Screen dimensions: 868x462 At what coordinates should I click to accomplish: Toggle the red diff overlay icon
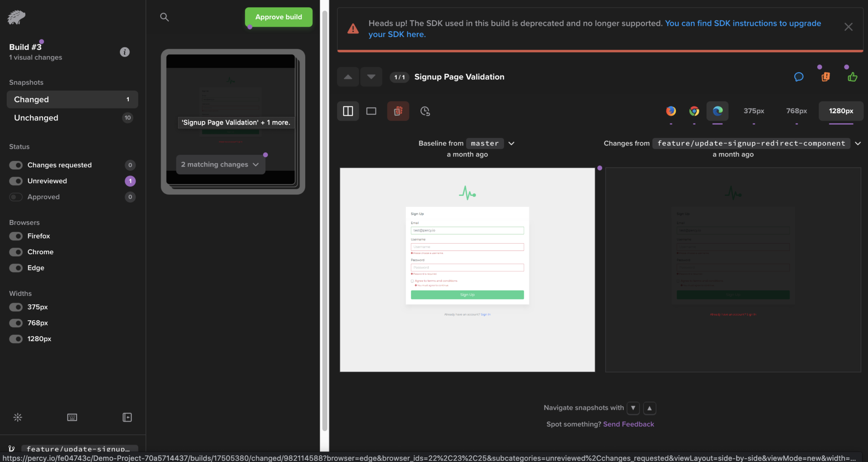tap(398, 111)
